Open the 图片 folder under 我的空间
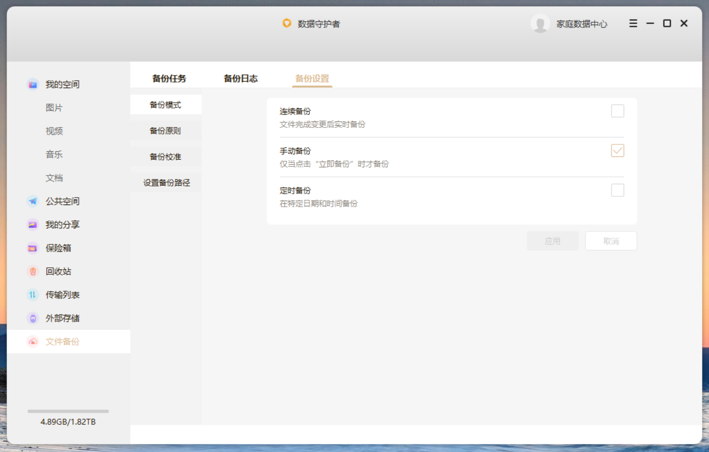This screenshot has height=452, width=709. (x=54, y=108)
